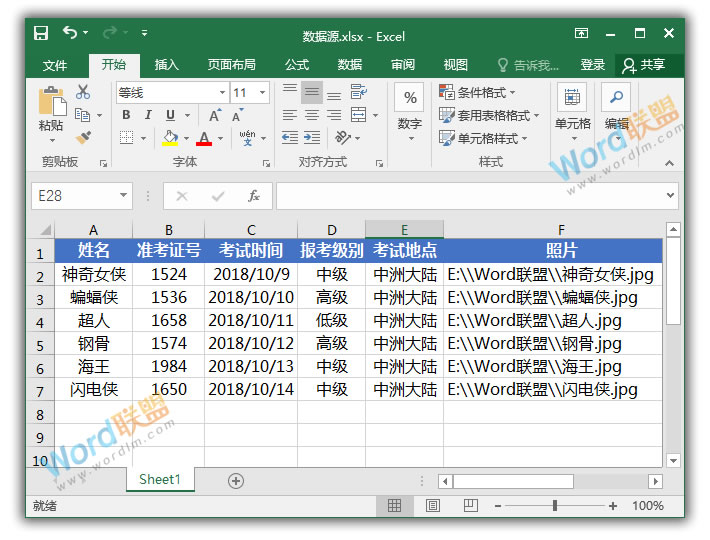Toggle Italic formatting
Image resolution: width=710 pixels, height=540 pixels.
pyautogui.click(x=148, y=115)
